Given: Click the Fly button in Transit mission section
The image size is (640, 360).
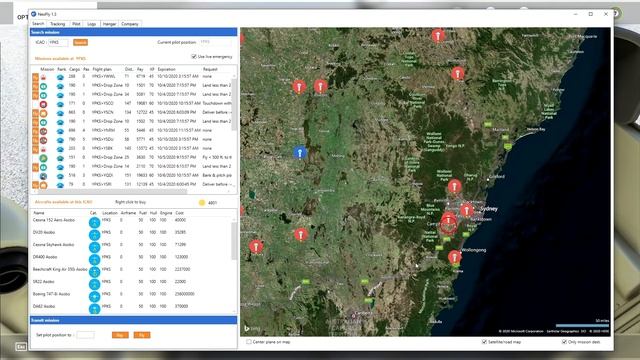Looking at the screenshot, I should point(142,335).
